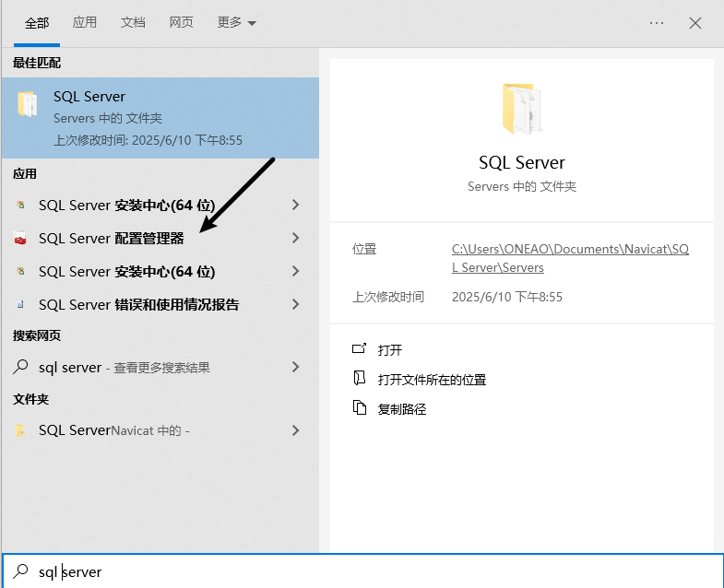
Task: Switch to the 文档 tab
Action: [x=133, y=22]
